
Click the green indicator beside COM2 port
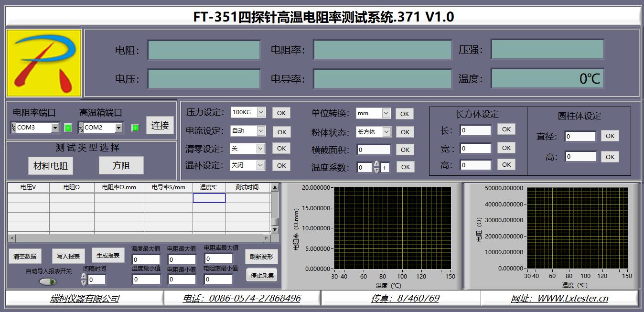pyautogui.click(x=135, y=128)
